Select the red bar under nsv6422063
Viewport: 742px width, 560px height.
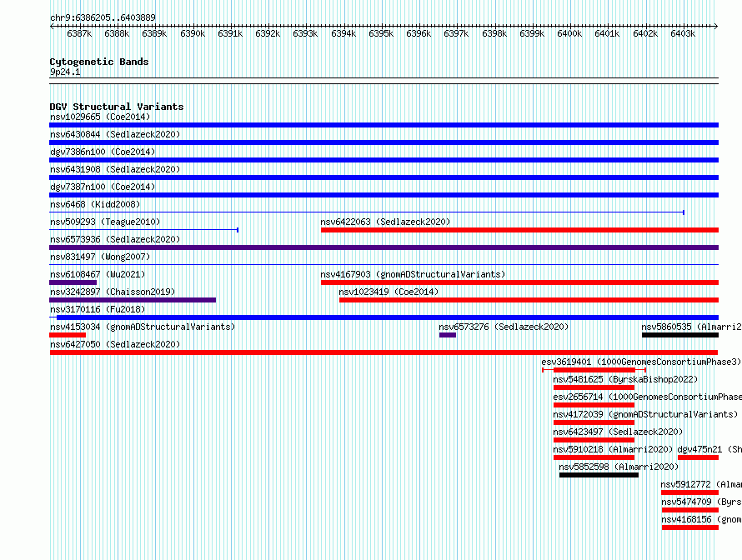519,230
